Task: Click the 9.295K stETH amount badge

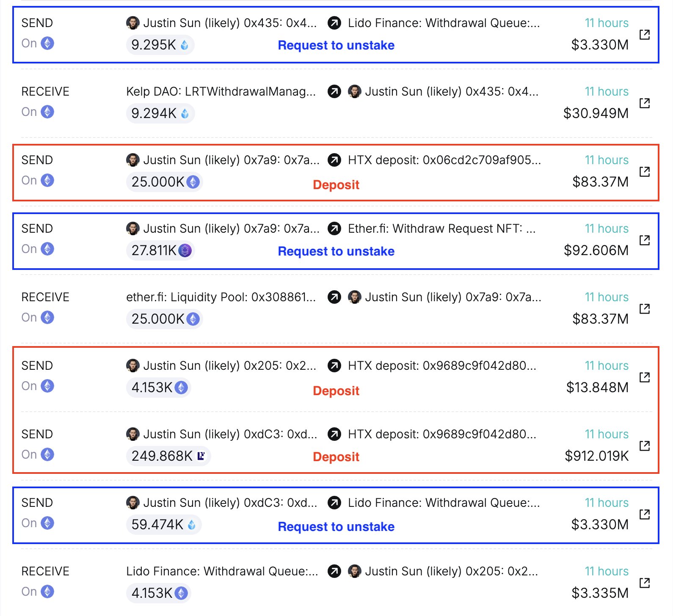Action: click(x=160, y=45)
